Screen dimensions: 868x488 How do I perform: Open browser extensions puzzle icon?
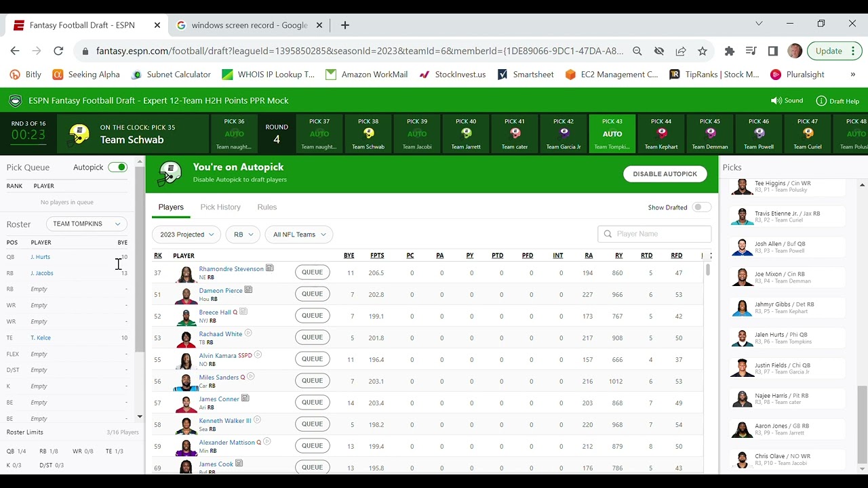(x=730, y=51)
